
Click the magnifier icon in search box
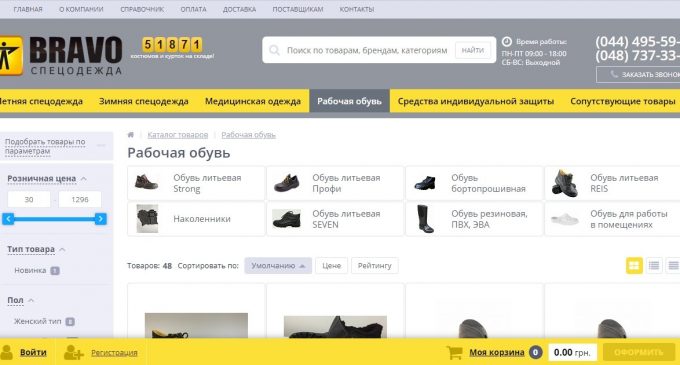click(x=274, y=50)
